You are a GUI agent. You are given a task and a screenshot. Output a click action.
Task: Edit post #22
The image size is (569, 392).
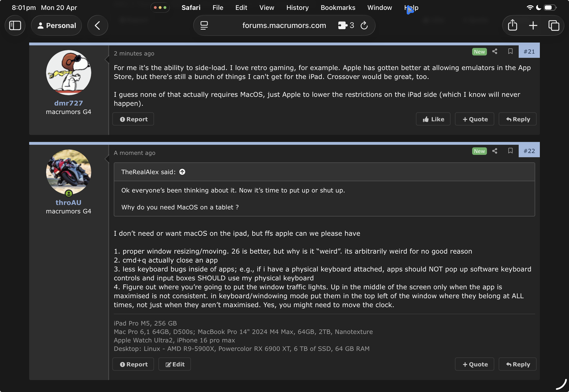click(x=175, y=364)
